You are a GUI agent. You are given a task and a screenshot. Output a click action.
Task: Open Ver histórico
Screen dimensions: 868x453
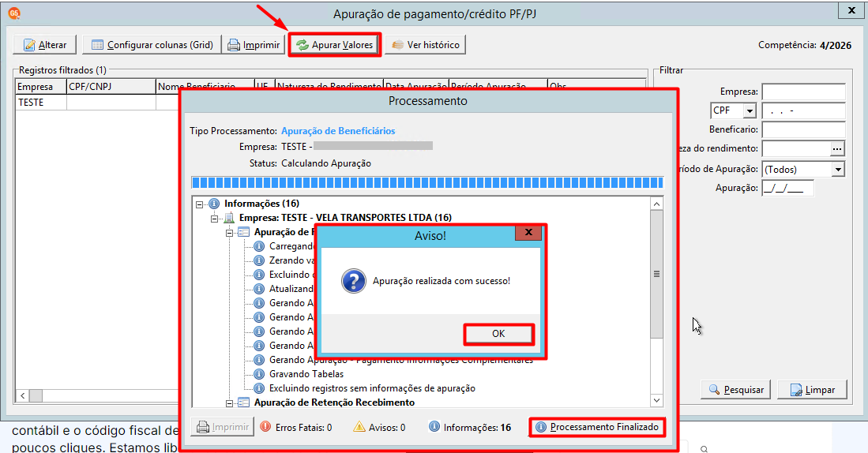[425, 45]
